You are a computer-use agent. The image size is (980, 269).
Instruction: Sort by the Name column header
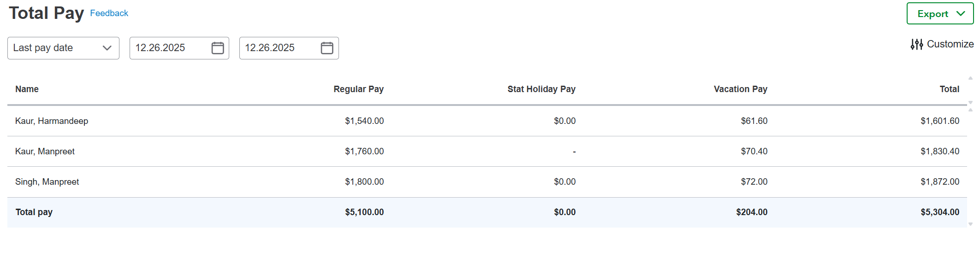[x=27, y=89]
